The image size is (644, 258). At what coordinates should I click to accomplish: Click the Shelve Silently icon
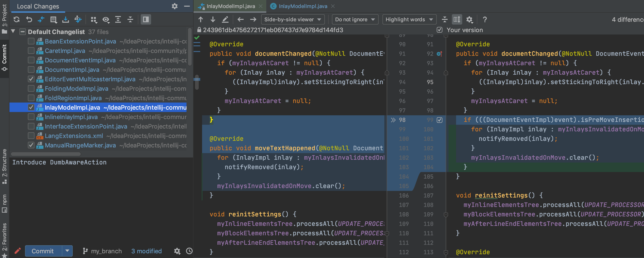point(65,20)
